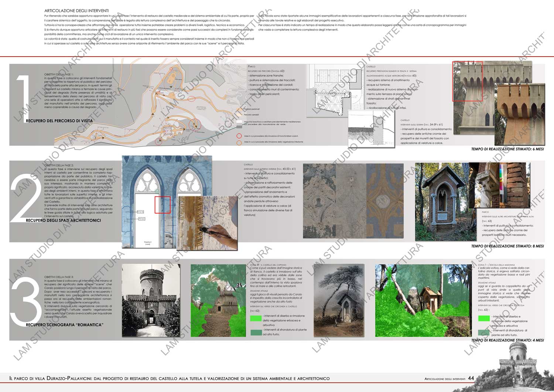Select dark green swatch under edicola scene legend

click(x=484, y=332)
